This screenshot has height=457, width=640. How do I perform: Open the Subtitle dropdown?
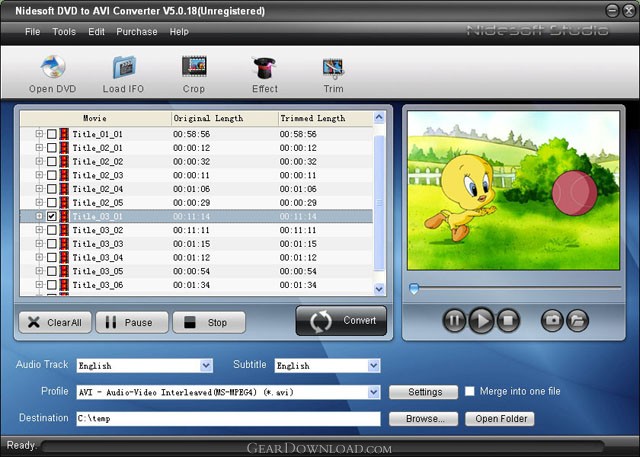(x=374, y=366)
